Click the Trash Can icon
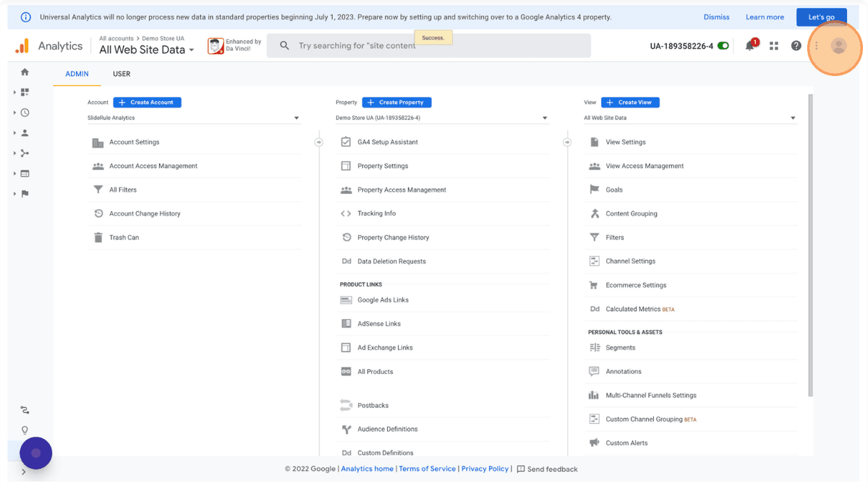The height and width of the screenshot is (484, 868). pos(98,237)
